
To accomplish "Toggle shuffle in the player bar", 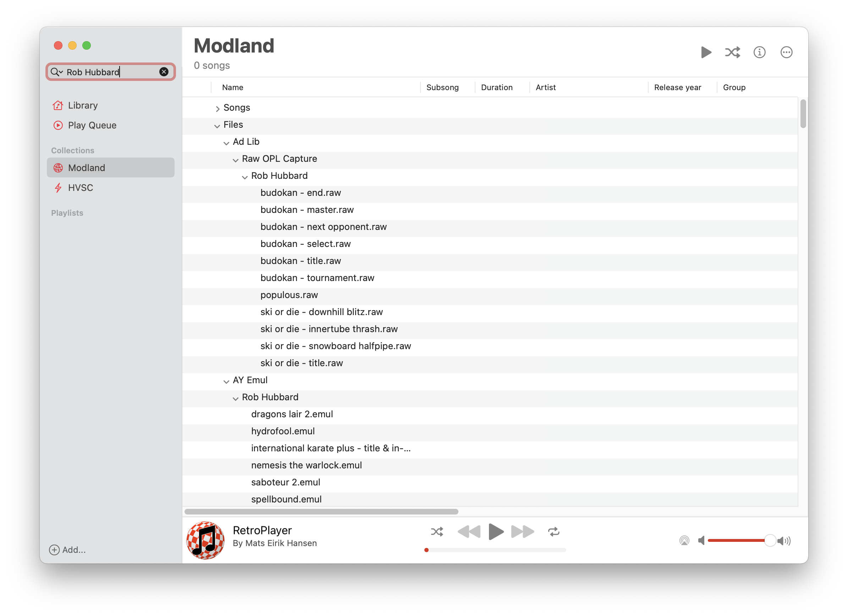I will coord(437,532).
